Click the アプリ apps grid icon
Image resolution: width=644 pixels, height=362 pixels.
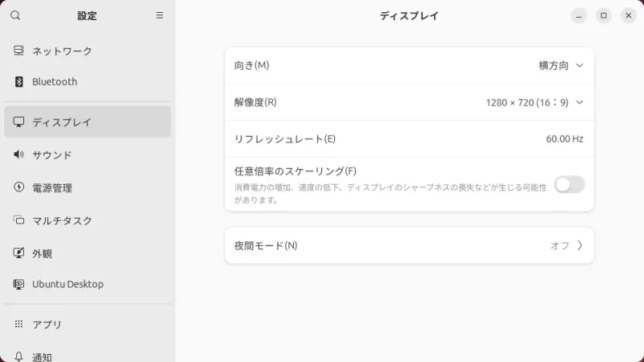[19, 324]
